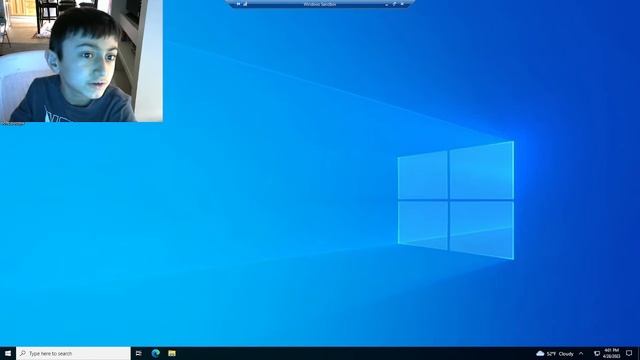The height and width of the screenshot is (360, 640).
Task: Open Task View on the taskbar
Action: [139, 353]
